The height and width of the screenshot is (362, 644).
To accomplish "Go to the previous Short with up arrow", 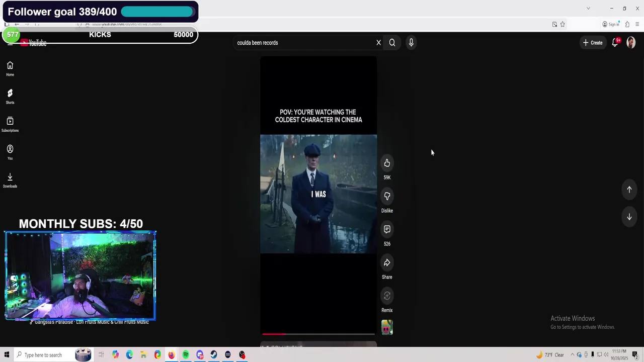I will click(x=629, y=190).
